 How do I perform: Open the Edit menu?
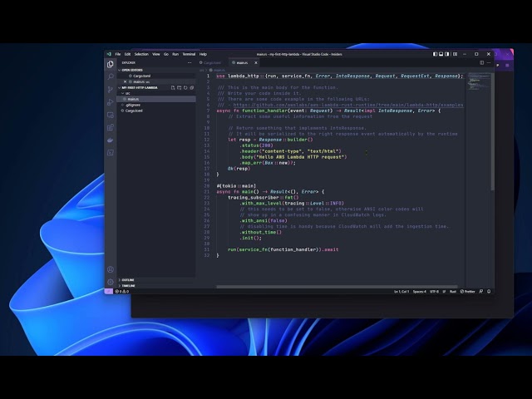click(127, 54)
